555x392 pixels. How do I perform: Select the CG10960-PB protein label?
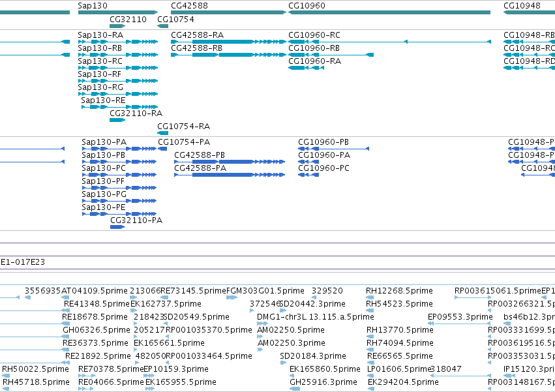pos(323,142)
